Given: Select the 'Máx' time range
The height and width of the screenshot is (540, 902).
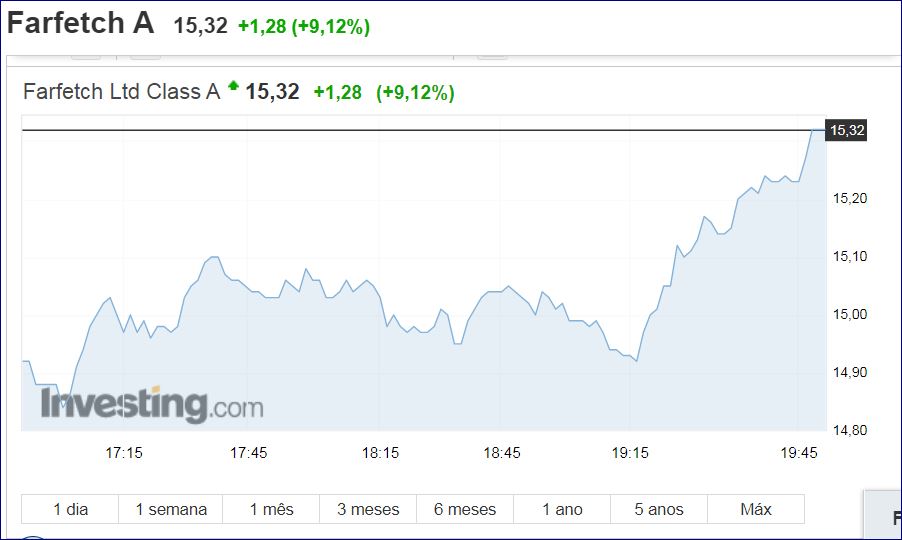Looking at the screenshot, I should (755, 509).
